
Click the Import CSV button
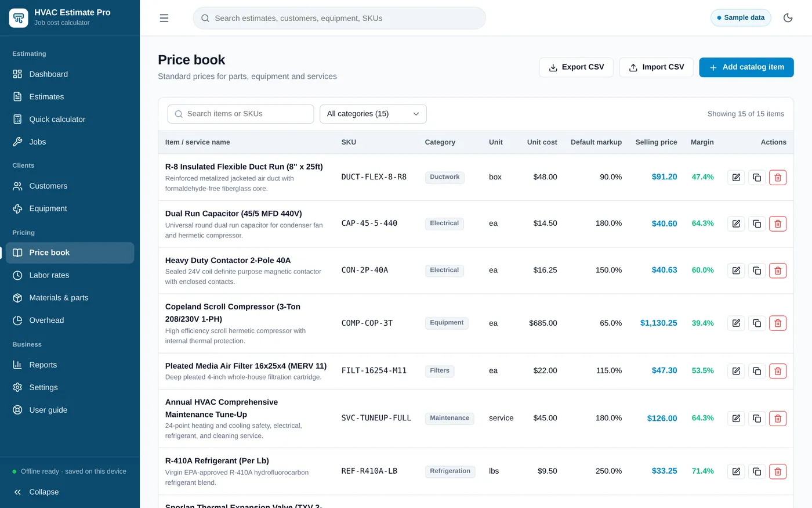656,67
